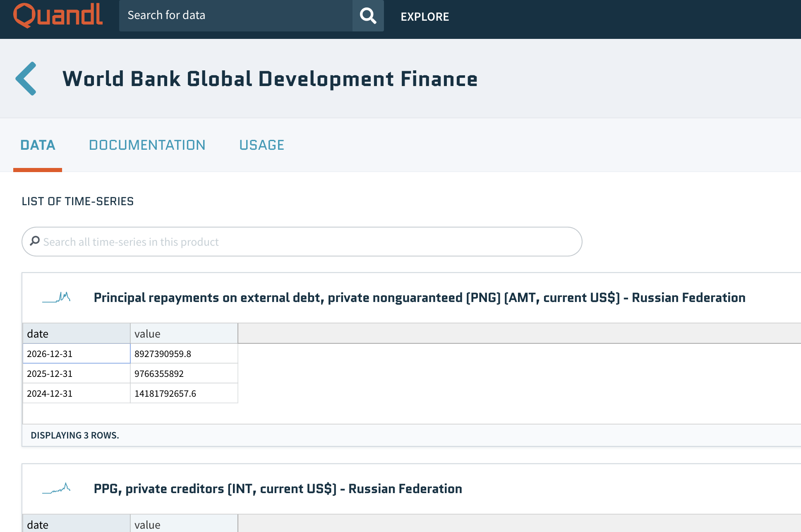This screenshot has width=801, height=532.
Task: Click the back chevron arrow
Action: pos(26,79)
